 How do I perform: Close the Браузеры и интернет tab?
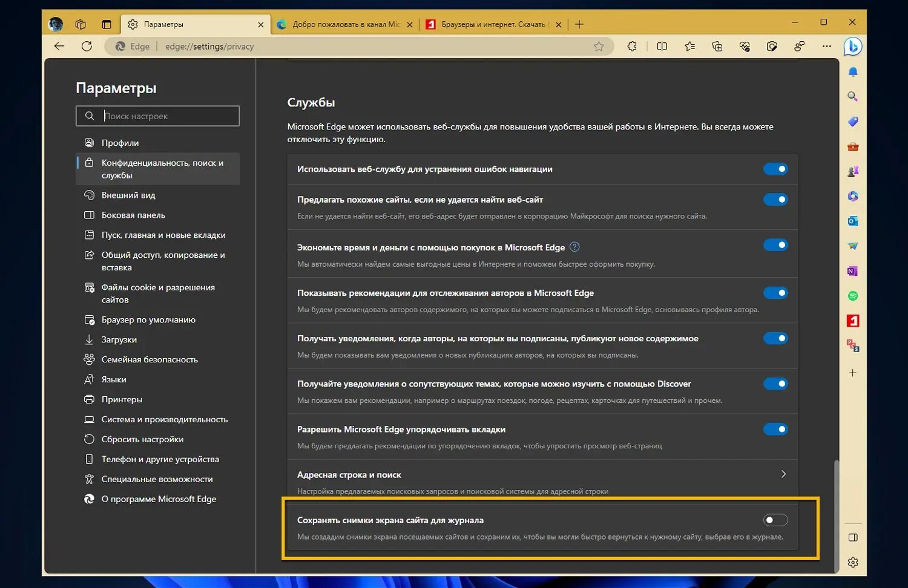[559, 25]
